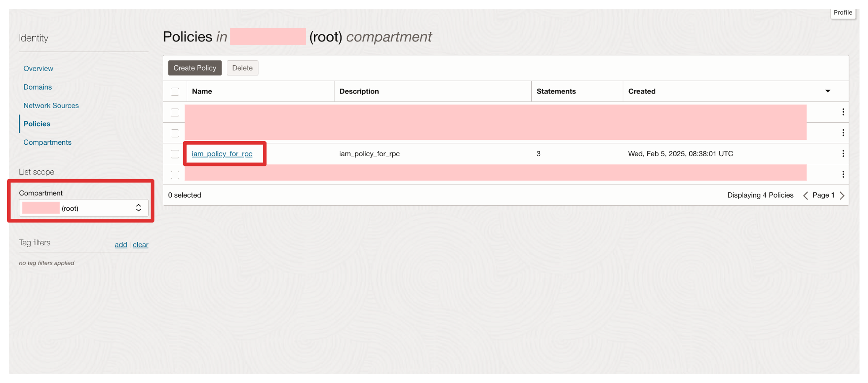Check the iam_policy_for_rpc row checkbox

(175, 154)
